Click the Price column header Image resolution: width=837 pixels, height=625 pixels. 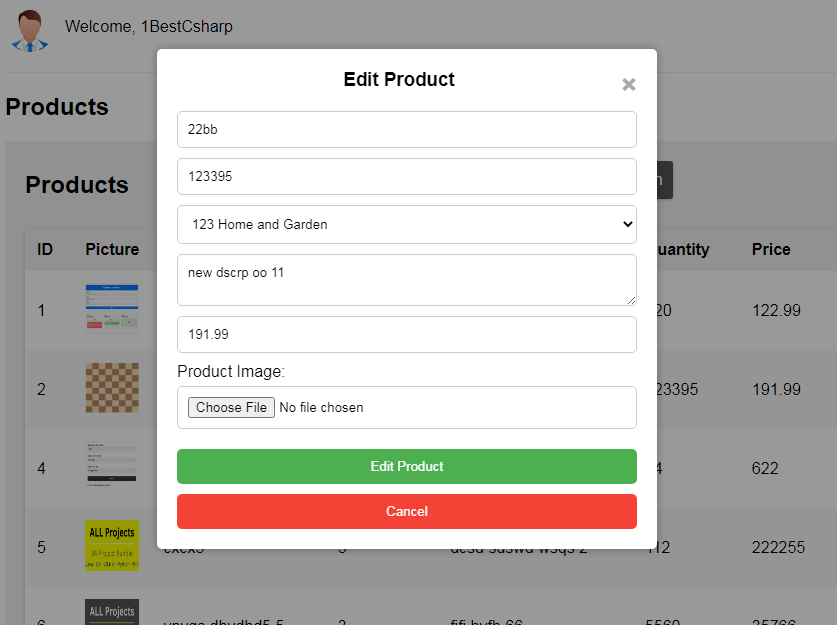[x=771, y=249]
